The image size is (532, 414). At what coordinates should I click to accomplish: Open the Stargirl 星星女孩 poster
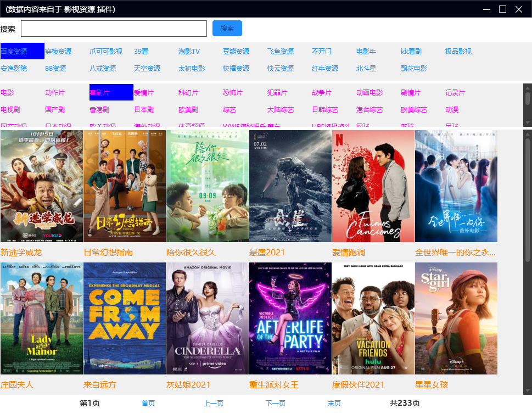point(456,318)
